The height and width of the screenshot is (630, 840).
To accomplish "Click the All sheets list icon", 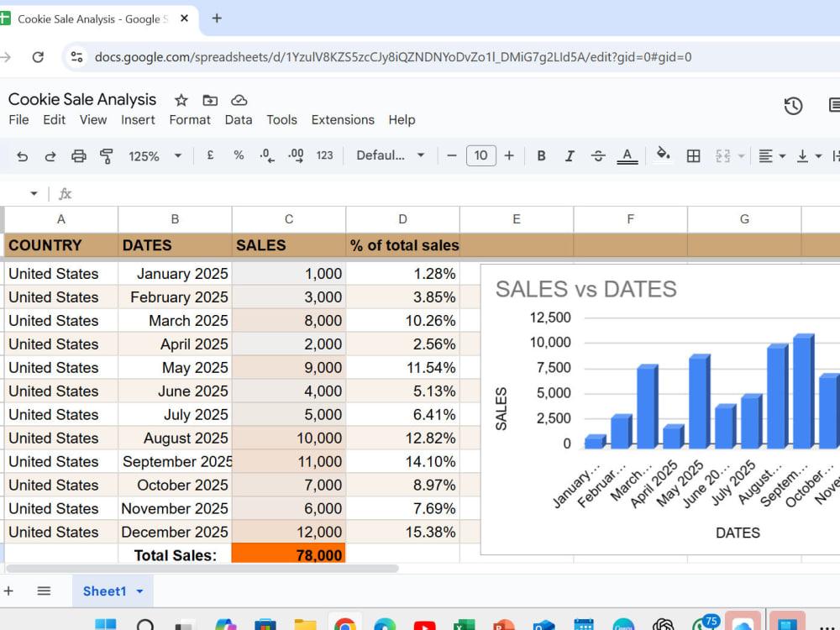I will click(x=44, y=591).
